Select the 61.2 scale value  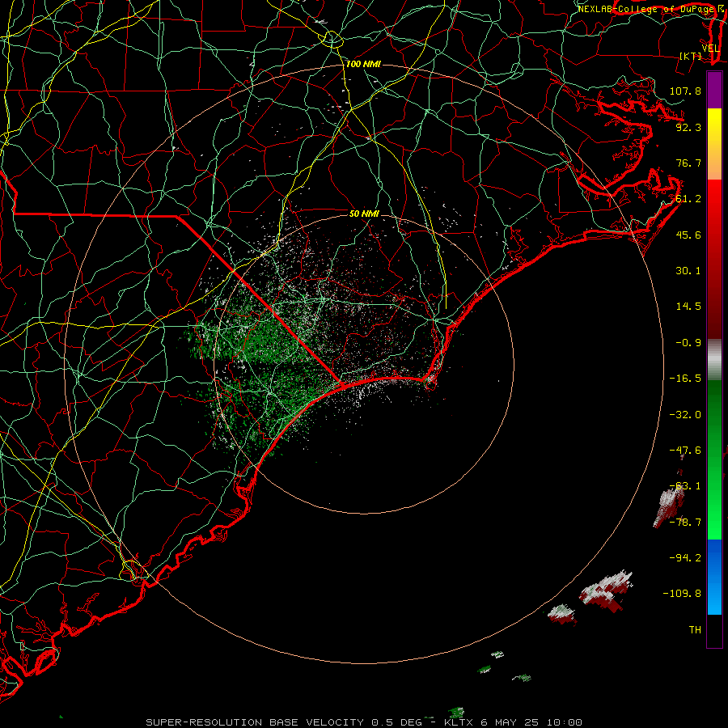[688, 199]
